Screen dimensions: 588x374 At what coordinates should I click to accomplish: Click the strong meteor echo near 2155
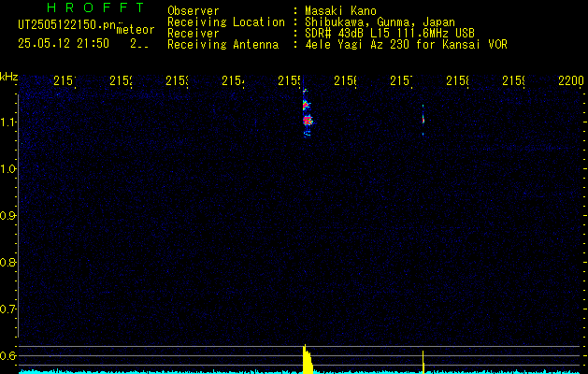(x=308, y=114)
